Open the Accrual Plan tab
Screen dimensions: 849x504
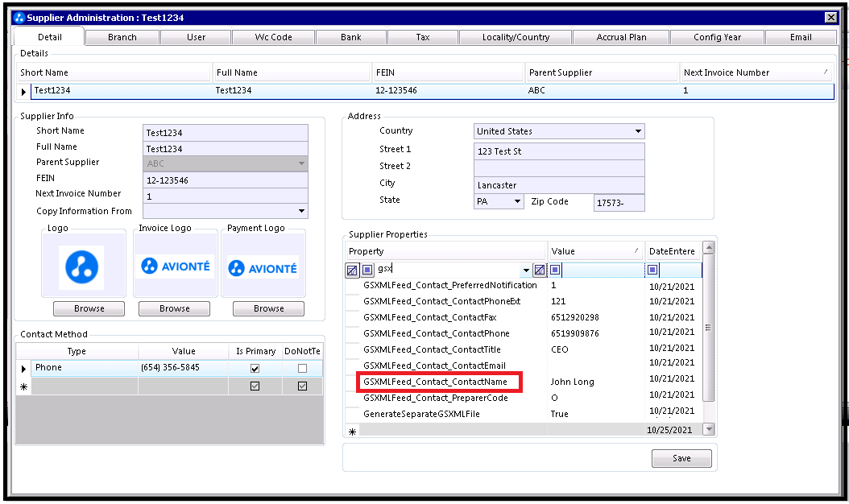click(x=621, y=37)
